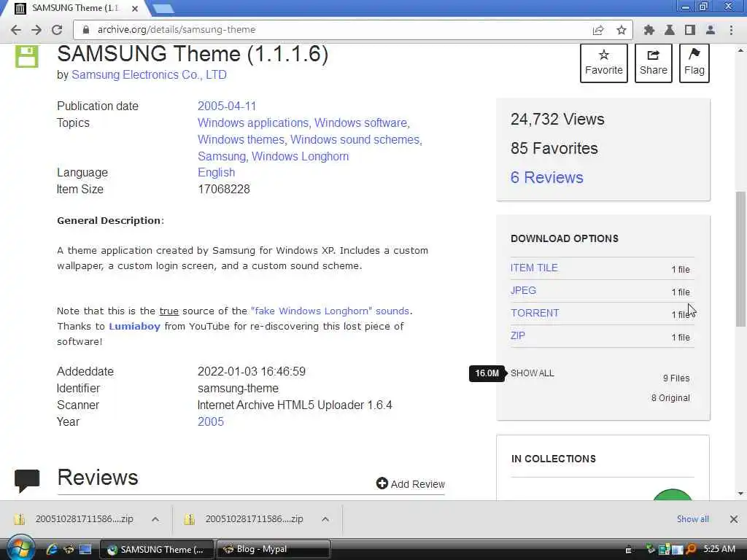The height and width of the screenshot is (560, 747).
Task: Open the Windows applications topic
Action: click(253, 122)
